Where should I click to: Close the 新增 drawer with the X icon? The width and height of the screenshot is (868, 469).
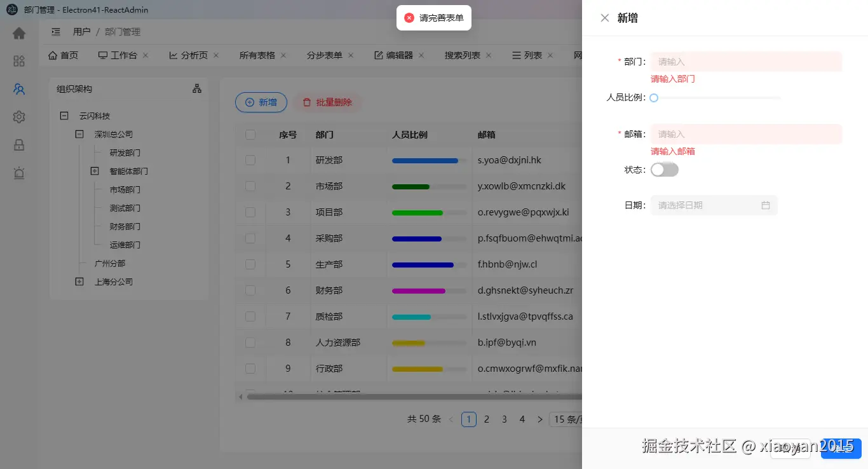tap(605, 18)
